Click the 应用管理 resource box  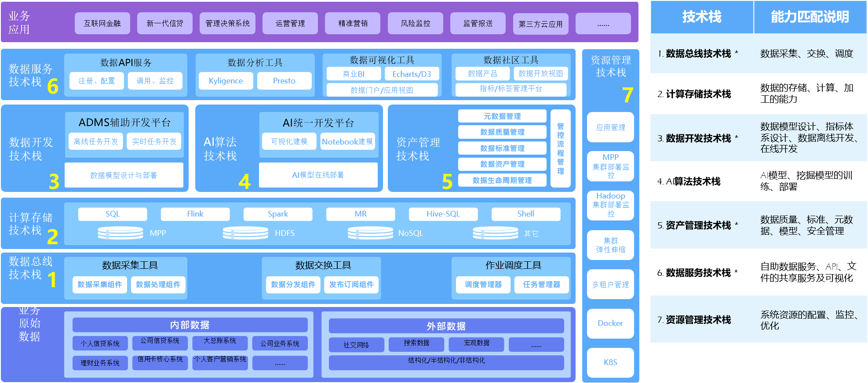point(611,127)
